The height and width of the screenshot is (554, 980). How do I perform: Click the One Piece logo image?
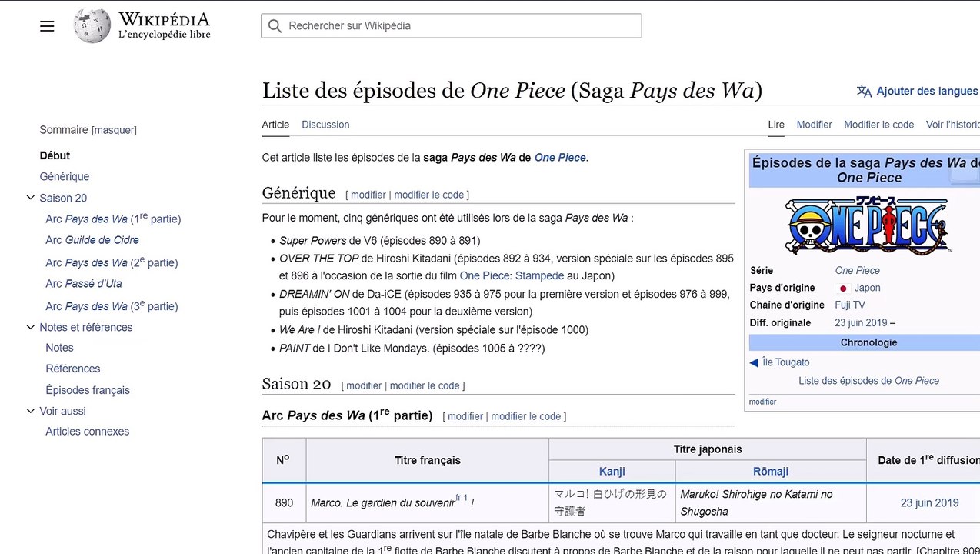[x=868, y=225]
